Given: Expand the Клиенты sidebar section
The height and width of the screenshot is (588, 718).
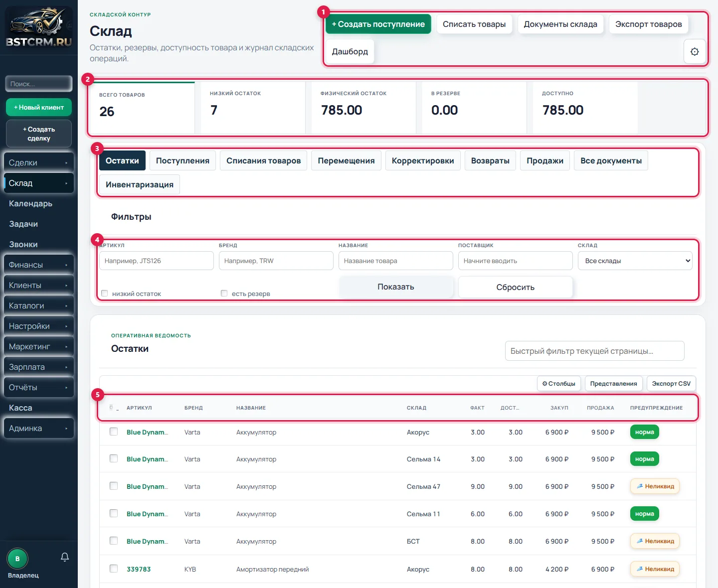Looking at the screenshot, I should [38, 285].
